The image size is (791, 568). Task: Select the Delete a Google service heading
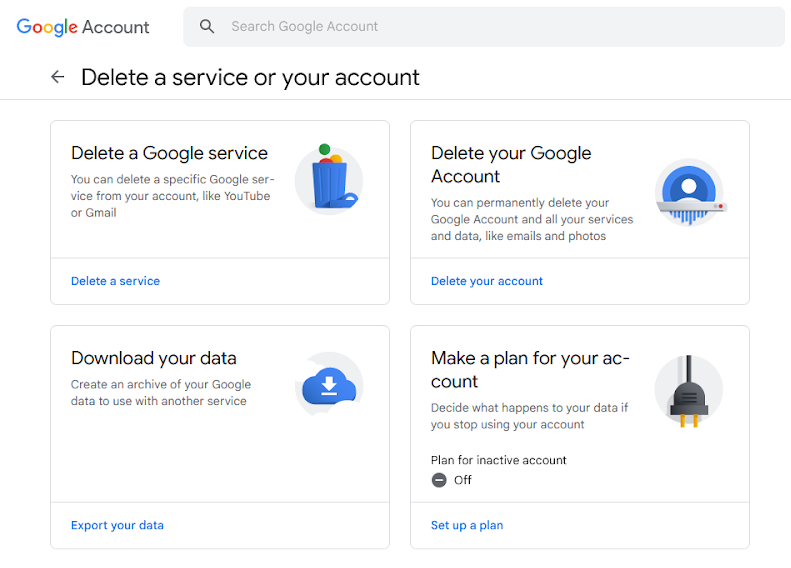click(169, 153)
